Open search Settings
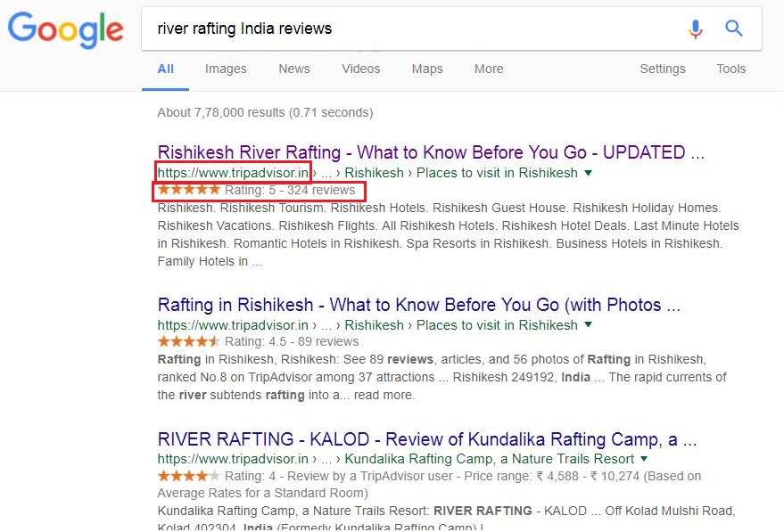Screen dimensions: 784x532 (663, 69)
